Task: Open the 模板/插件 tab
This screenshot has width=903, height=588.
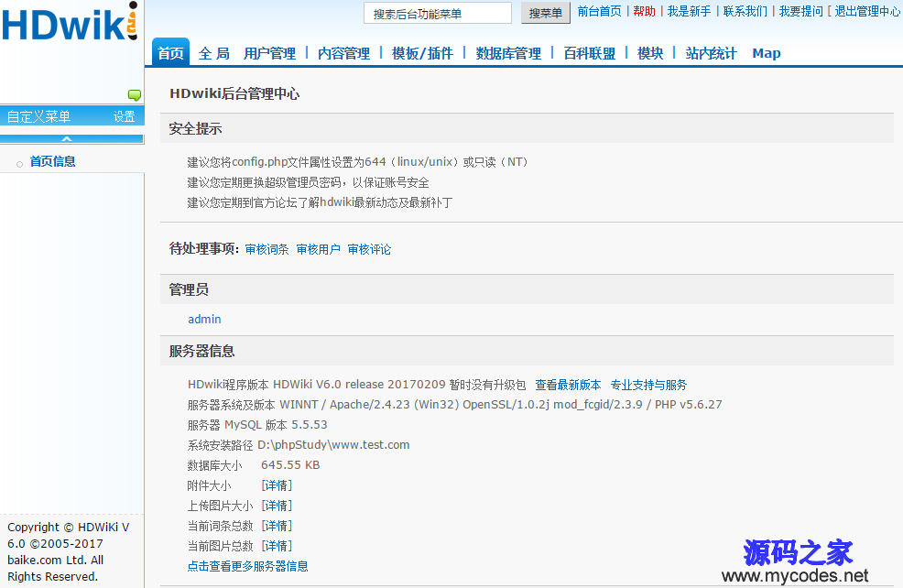Action: pos(422,53)
